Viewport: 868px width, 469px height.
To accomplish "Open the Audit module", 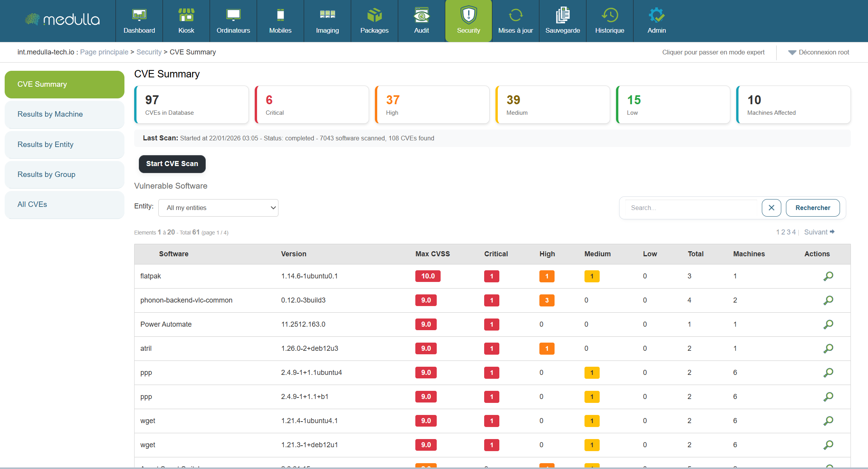I will 421,21.
